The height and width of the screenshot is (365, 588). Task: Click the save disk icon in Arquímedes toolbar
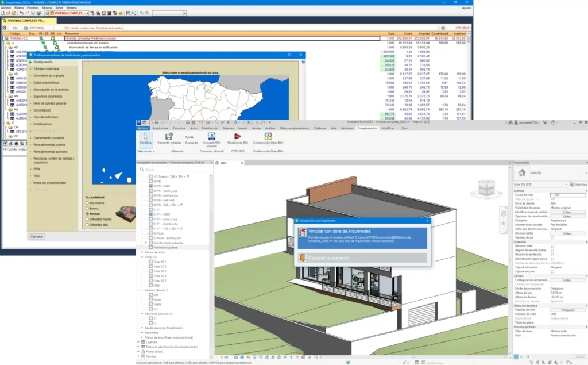tap(33, 13)
